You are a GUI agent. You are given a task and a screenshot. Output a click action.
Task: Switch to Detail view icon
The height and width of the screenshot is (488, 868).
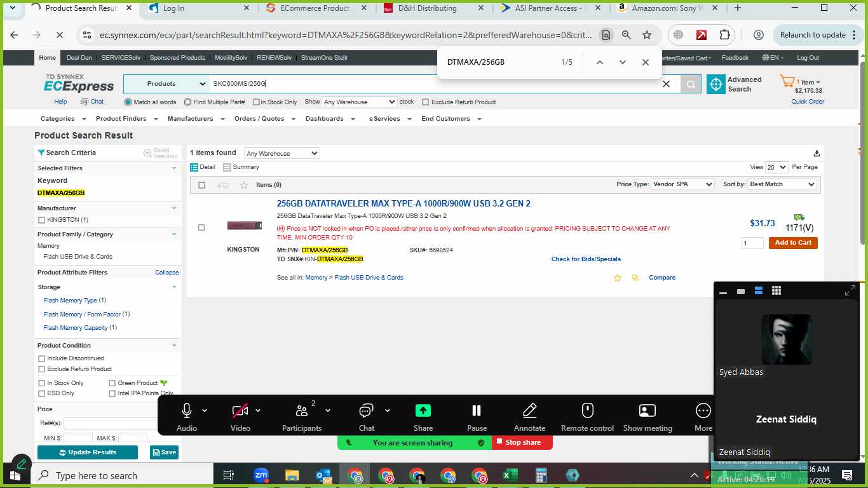pos(194,167)
